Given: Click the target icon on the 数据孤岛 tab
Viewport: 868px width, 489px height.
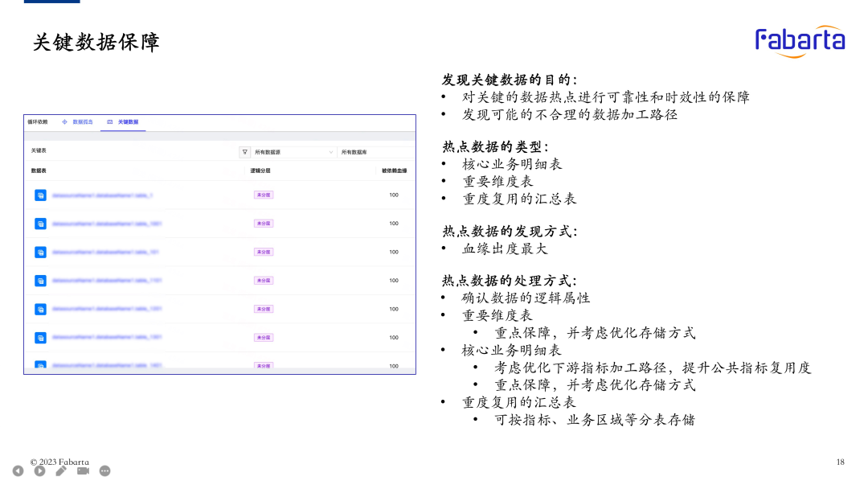Looking at the screenshot, I should [65, 121].
